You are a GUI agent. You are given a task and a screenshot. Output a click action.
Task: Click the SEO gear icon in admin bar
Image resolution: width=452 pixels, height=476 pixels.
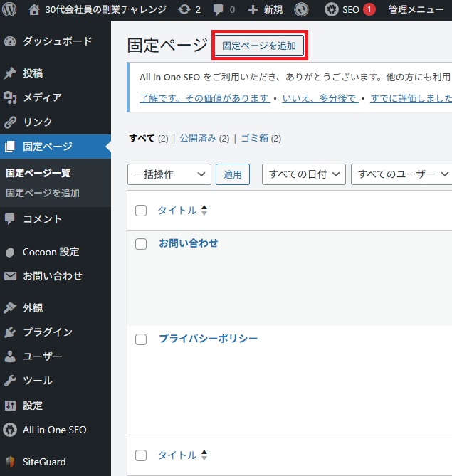pos(332,9)
